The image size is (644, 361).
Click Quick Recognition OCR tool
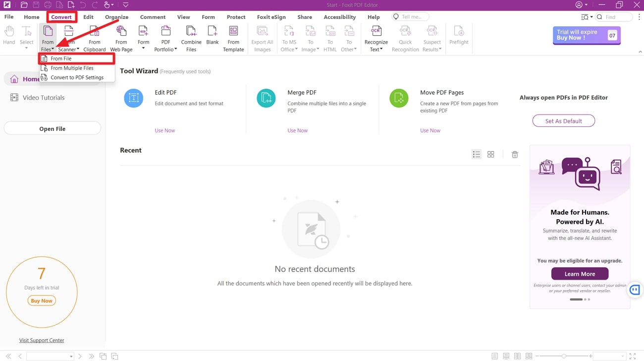click(405, 39)
